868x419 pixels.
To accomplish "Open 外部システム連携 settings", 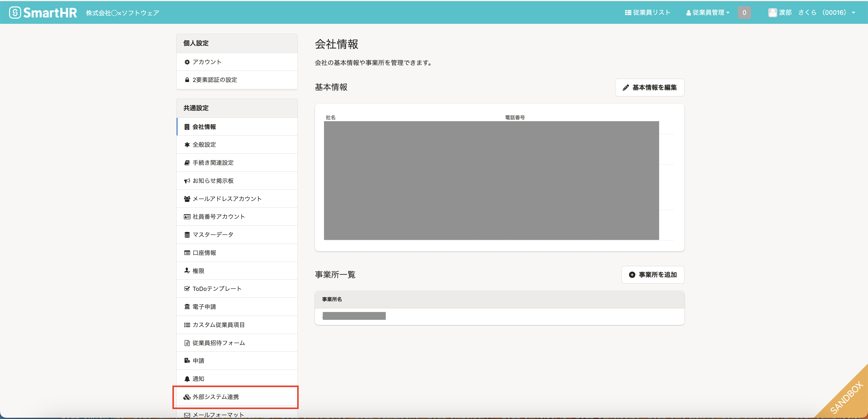I will pos(237,397).
